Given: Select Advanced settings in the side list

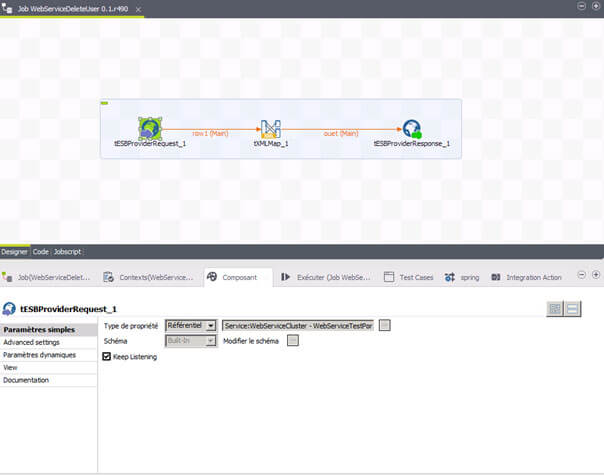Looking at the screenshot, I should tap(49, 342).
